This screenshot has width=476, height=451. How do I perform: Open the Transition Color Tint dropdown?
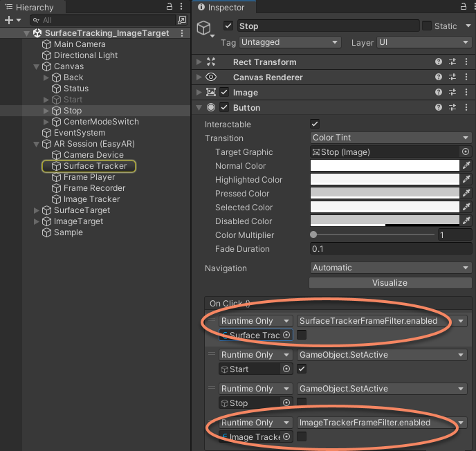(x=391, y=138)
